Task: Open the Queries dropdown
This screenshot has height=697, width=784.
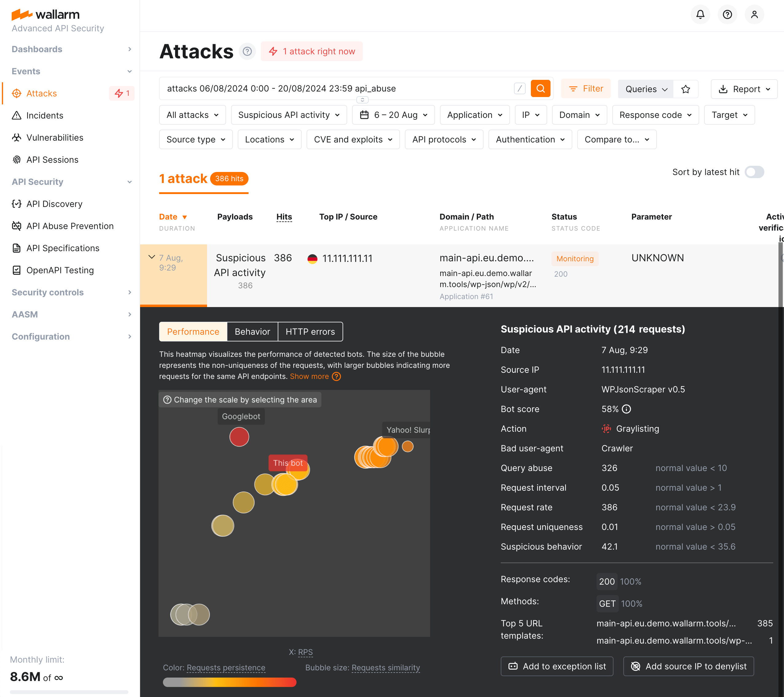Action: pyautogui.click(x=645, y=88)
